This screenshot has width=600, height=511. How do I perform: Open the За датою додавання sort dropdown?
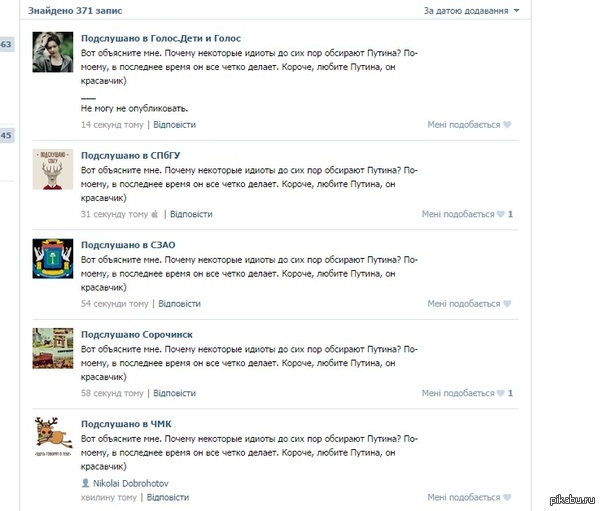tap(471, 11)
